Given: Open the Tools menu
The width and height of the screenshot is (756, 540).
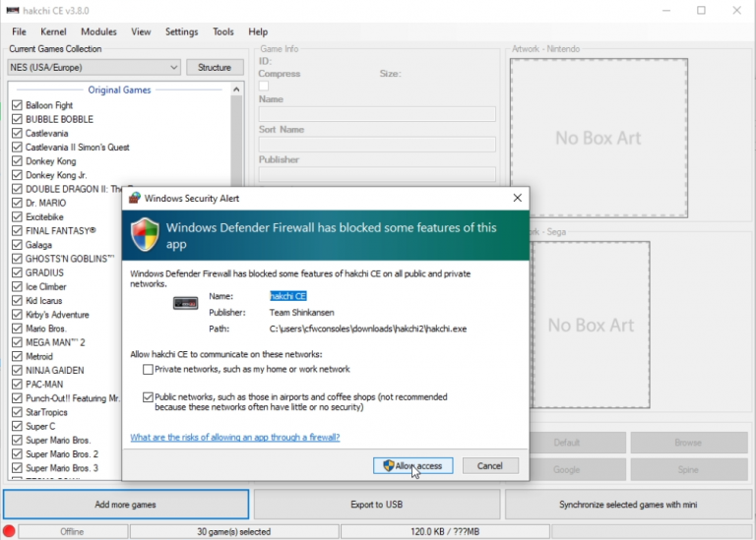Looking at the screenshot, I should pyautogui.click(x=223, y=31).
